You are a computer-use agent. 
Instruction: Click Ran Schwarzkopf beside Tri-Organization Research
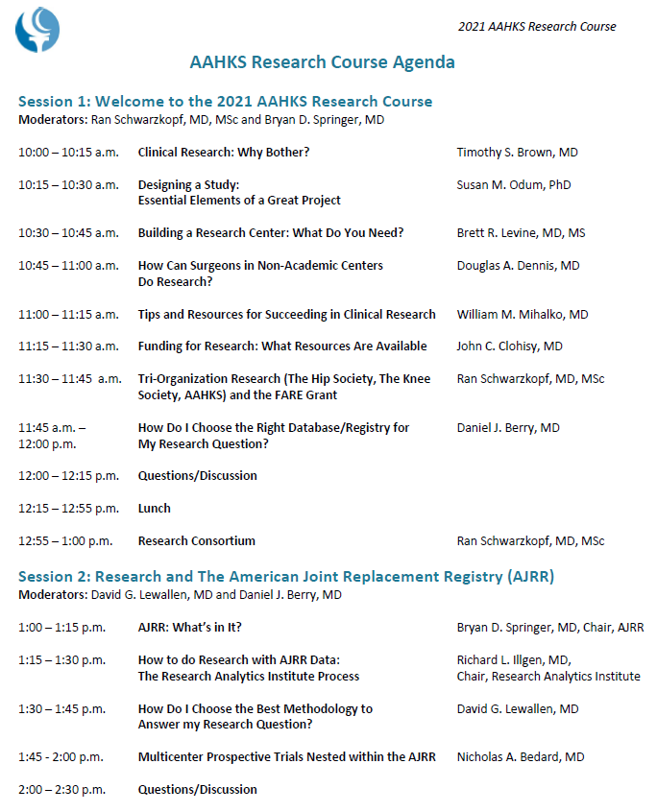pyautogui.click(x=530, y=378)
